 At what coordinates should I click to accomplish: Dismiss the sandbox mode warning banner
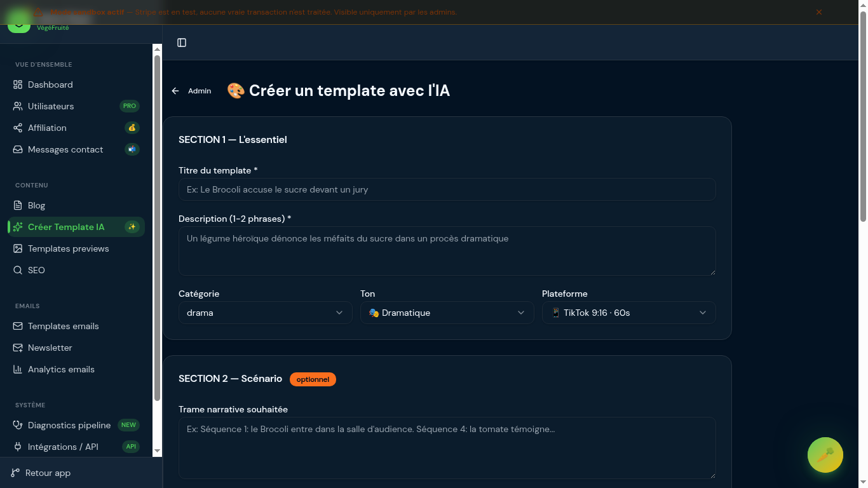819,12
